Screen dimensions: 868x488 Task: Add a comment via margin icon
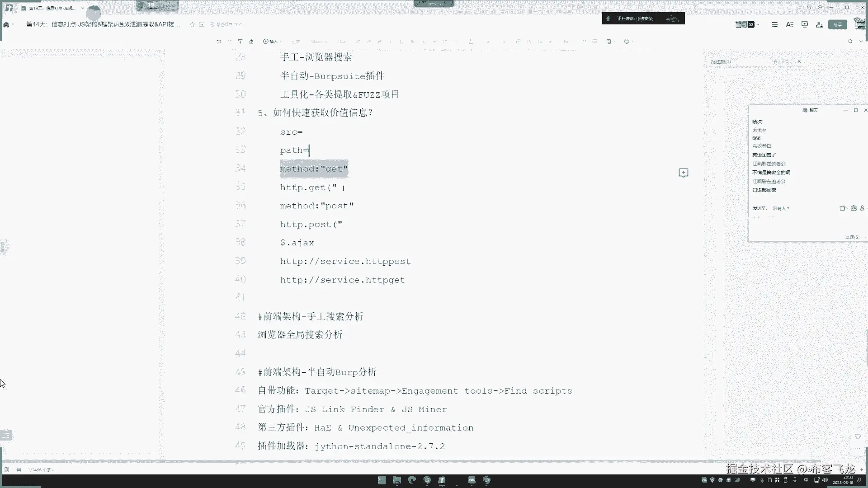(x=683, y=173)
